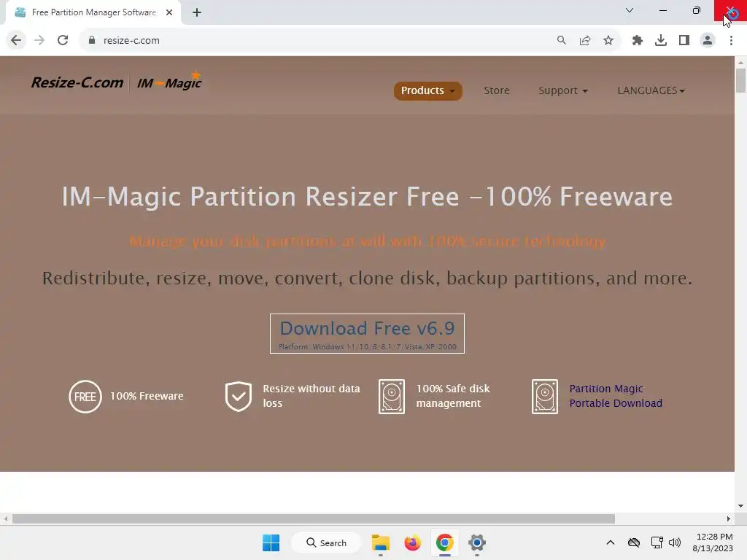Click the FREE circle badge icon
The height and width of the screenshot is (560, 747).
[85, 396]
